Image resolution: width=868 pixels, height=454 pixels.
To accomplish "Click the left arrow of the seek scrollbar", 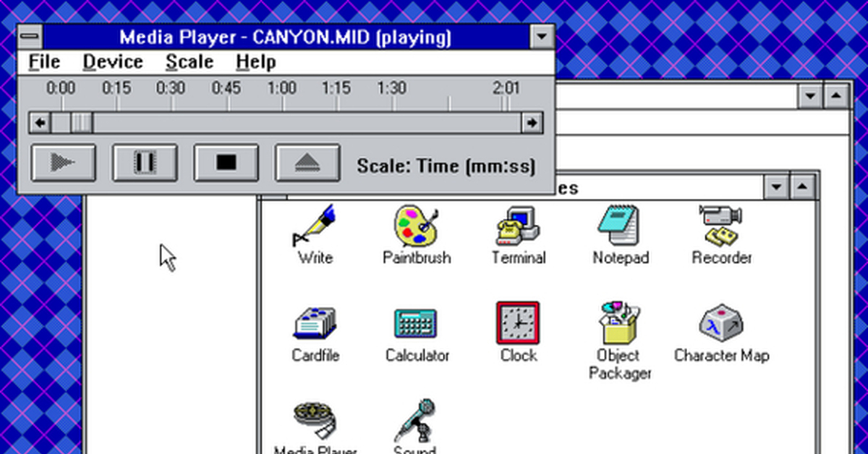I will pos(39,123).
